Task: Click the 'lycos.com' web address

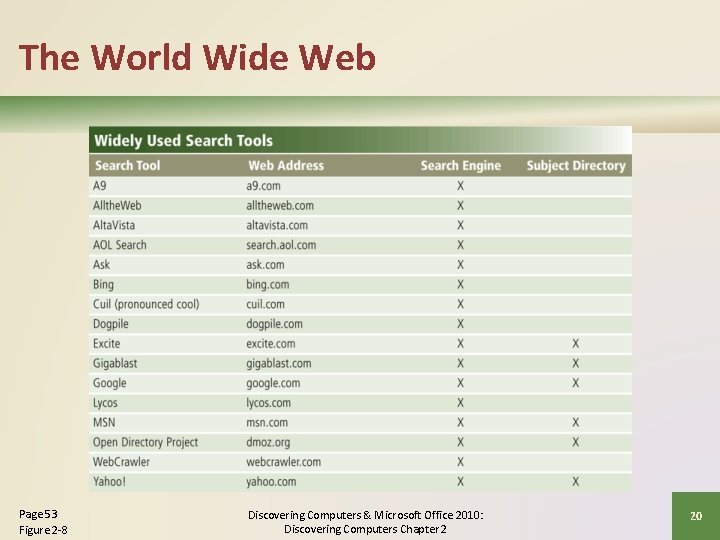Action: (269, 403)
